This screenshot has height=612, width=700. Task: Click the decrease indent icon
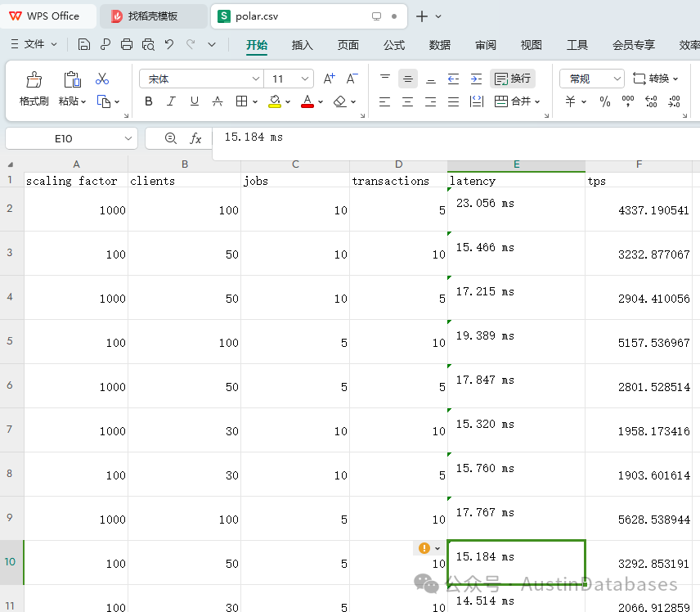click(453, 79)
